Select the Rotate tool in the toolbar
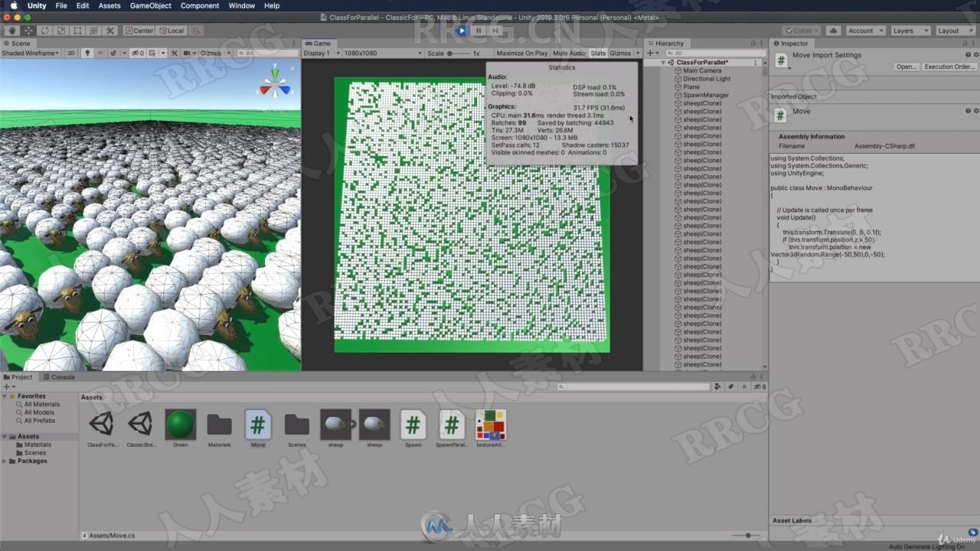 [x=44, y=31]
